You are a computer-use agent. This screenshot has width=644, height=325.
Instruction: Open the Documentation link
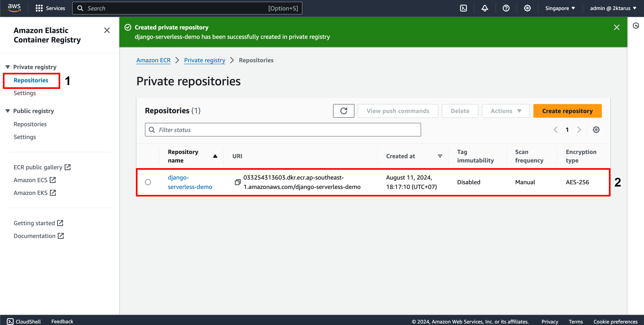tap(39, 236)
